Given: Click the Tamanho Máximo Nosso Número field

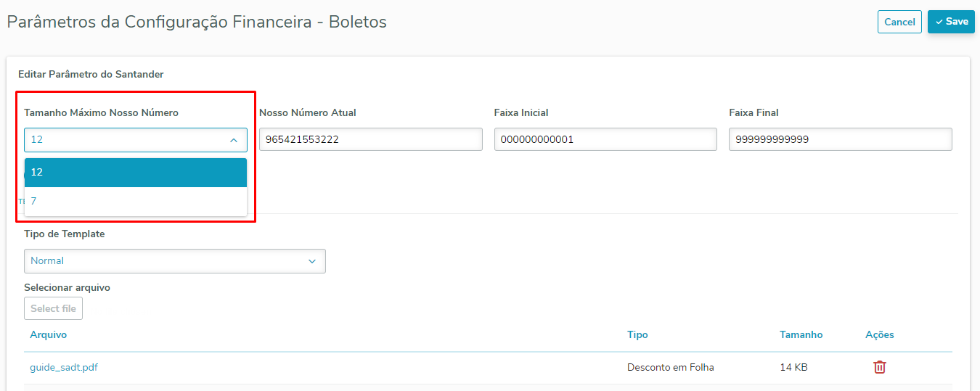Looking at the screenshot, I should coord(123,140).
